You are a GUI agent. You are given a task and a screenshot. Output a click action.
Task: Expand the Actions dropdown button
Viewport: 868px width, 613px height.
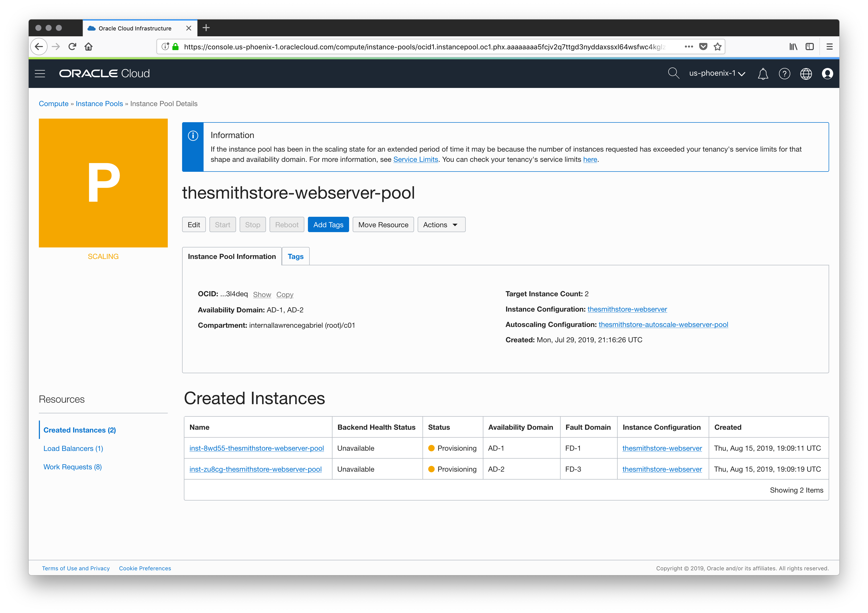point(441,225)
